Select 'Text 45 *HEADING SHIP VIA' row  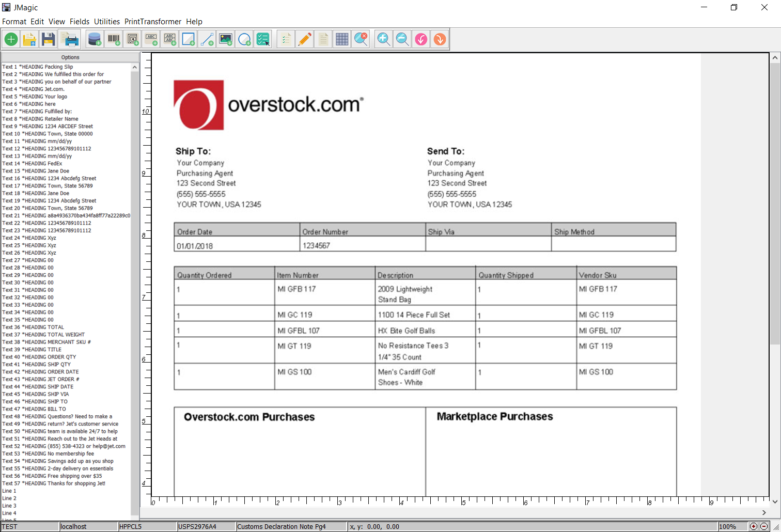[x=66, y=394]
